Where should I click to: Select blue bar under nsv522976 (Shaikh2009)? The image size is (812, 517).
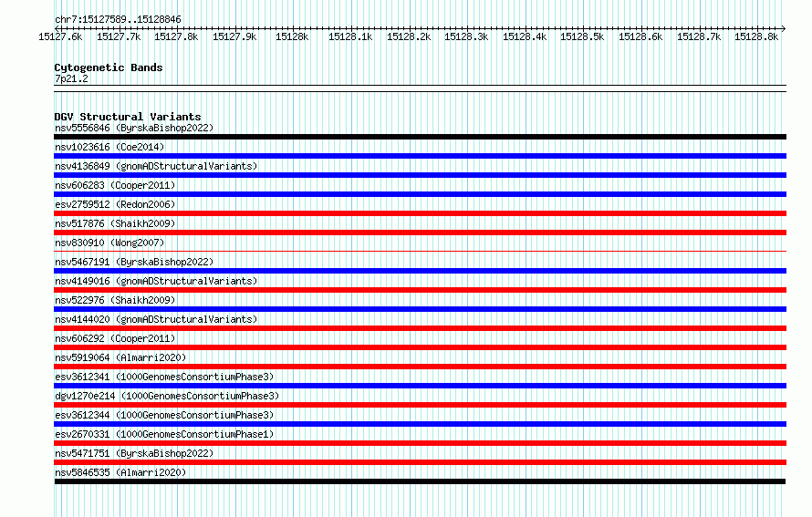(x=420, y=309)
